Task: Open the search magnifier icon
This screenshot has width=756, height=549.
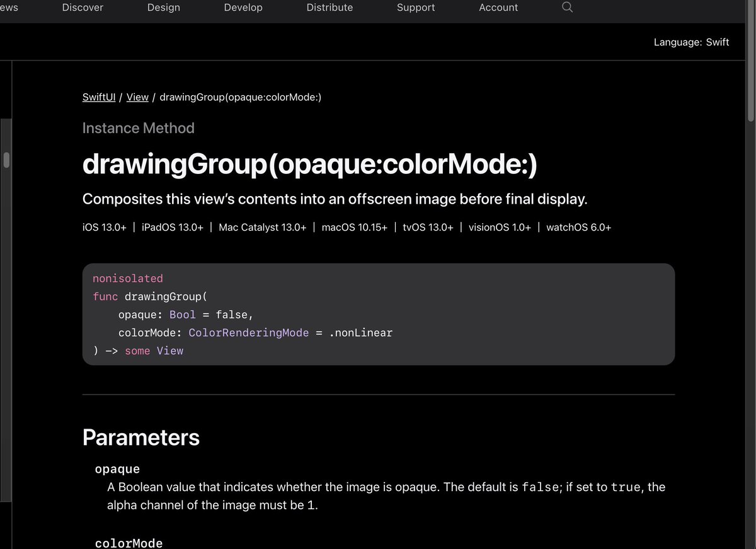Action: tap(567, 8)
